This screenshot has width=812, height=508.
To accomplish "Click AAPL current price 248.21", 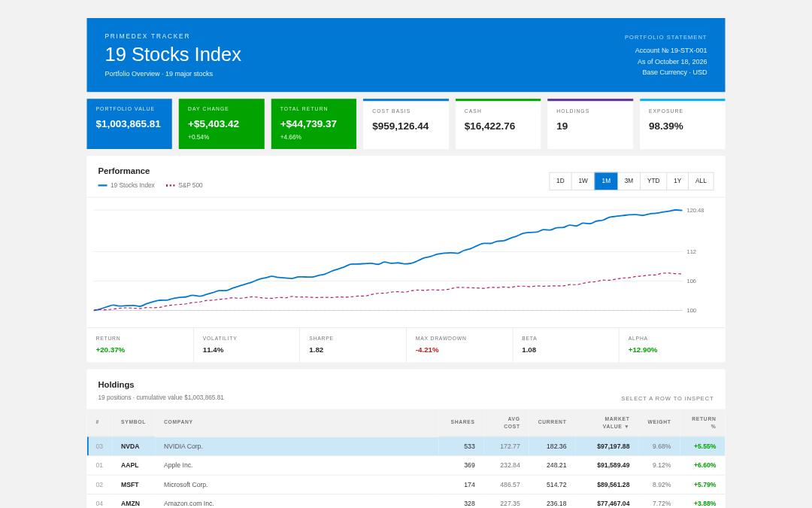I will tap(556, 466).
